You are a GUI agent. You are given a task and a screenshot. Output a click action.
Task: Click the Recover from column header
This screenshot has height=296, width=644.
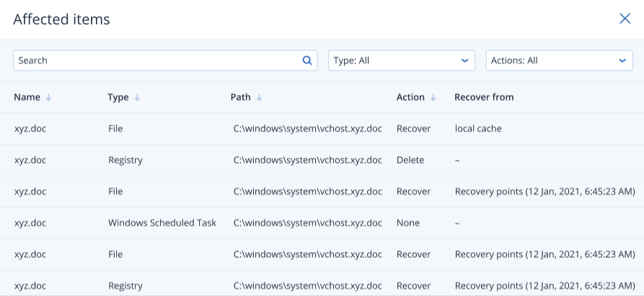484,97
